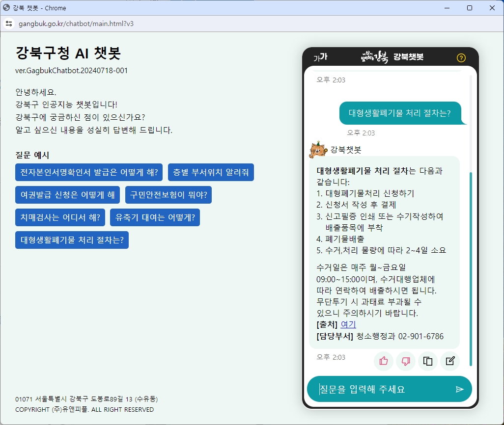This screenshot has width=504, height=425.
Task: Ask about 여권발급 신청 via its button
Action: [67, 195]
